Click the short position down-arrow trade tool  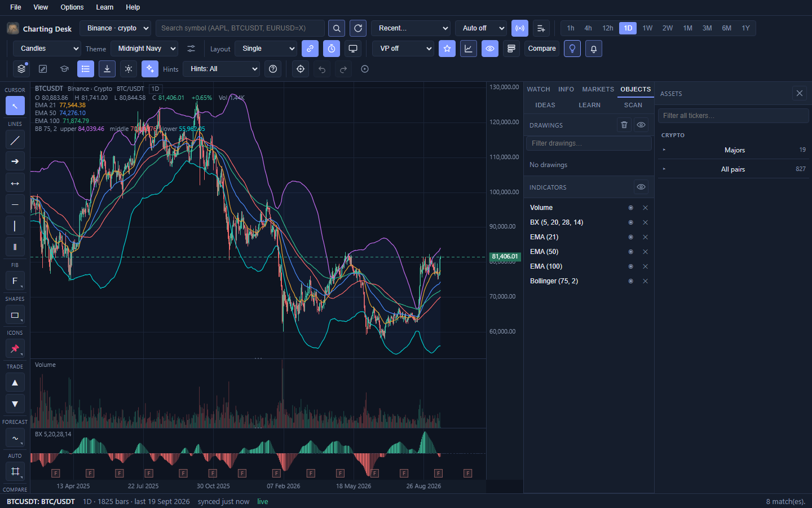click(15, 404)
